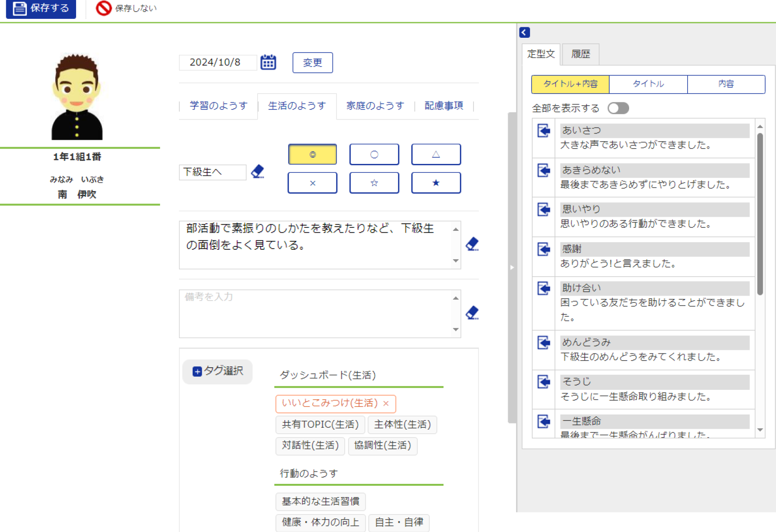Click the 保存する save button

(x=41, y=8)
